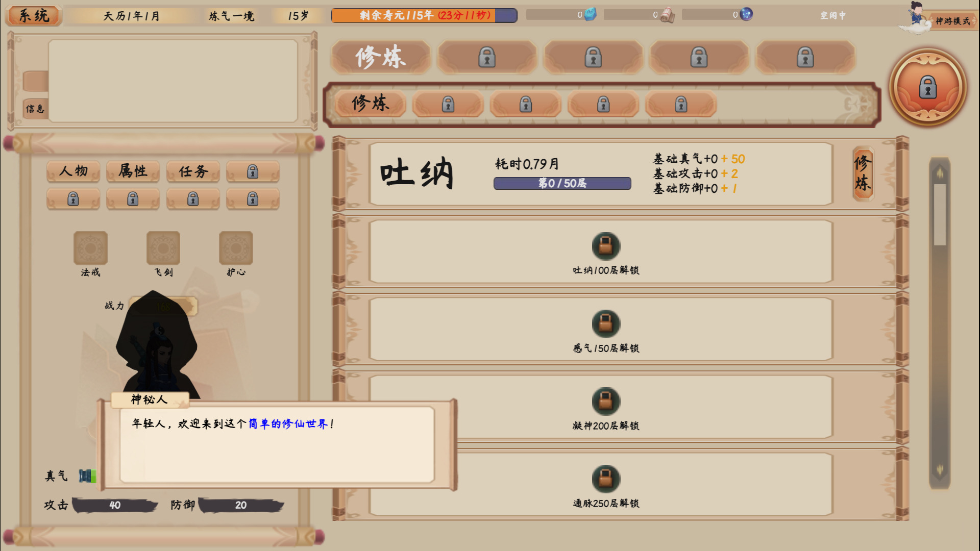Click the 飞剑 flying sword equipment slot

163,248
